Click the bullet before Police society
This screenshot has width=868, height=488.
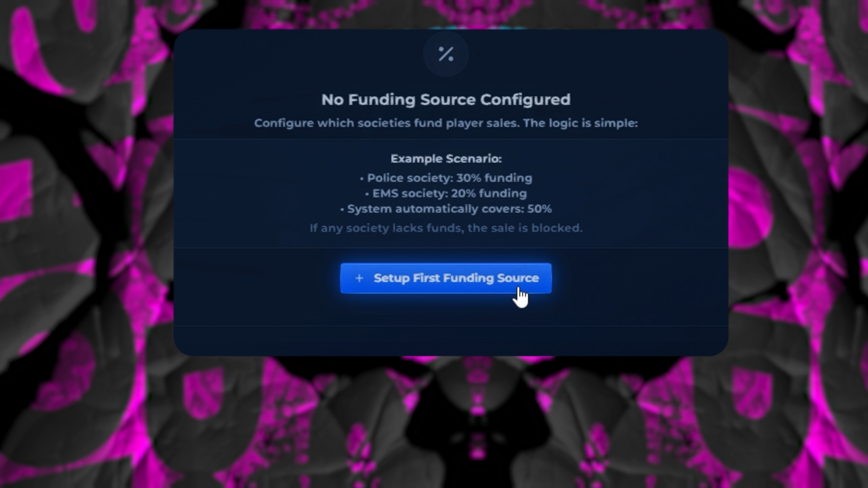(362, 179)
